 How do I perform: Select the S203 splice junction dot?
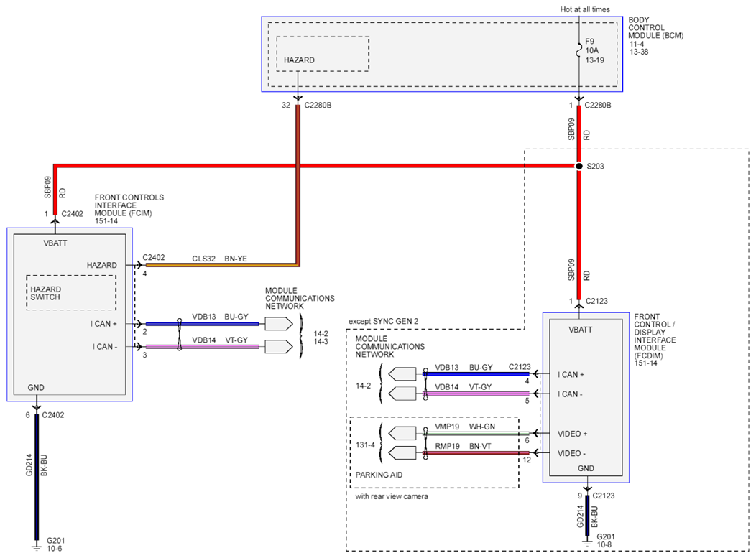[x=578, y=167]
